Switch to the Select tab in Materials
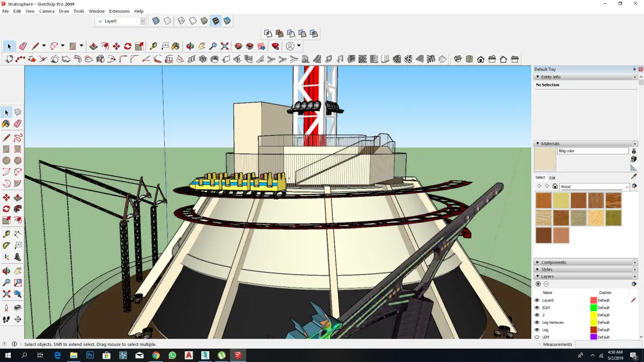644x362 pixels. (x=540, y=178)
